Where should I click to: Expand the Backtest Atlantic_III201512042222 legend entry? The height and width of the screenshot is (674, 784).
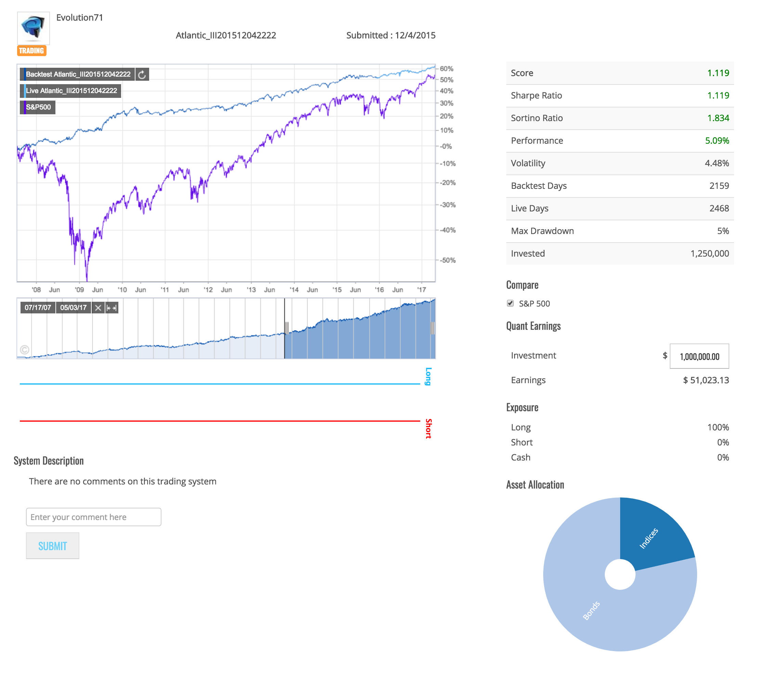click(x=78, y=74)
